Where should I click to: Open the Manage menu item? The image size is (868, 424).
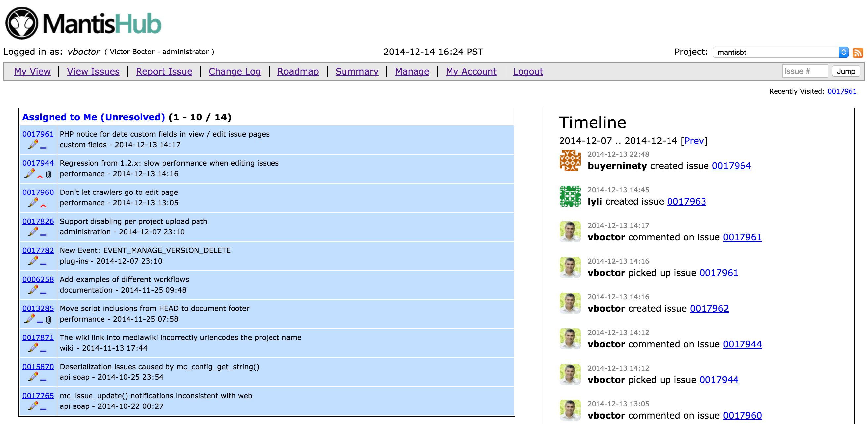coord(412,71)
